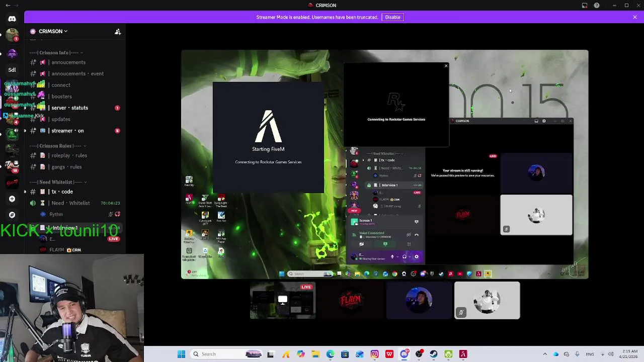Open Microsoft Edge from taskbar
This screenshot has height=362, width=644.
tap(330, 354)
